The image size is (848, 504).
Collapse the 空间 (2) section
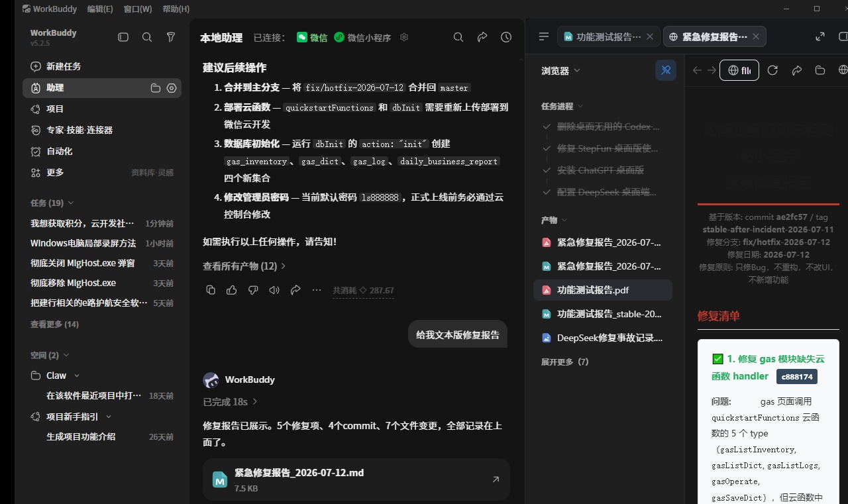[x=50, y=355]
